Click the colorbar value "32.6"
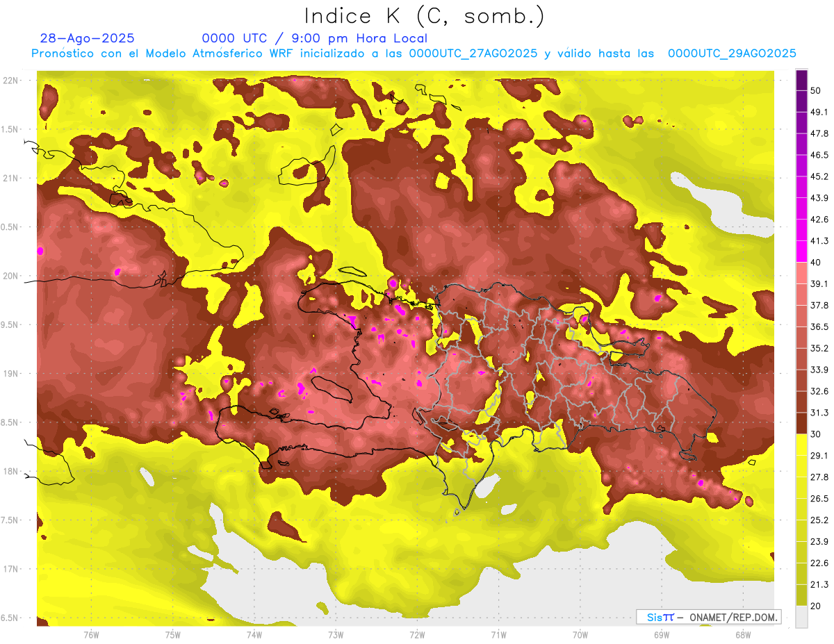 click(819, 391)
